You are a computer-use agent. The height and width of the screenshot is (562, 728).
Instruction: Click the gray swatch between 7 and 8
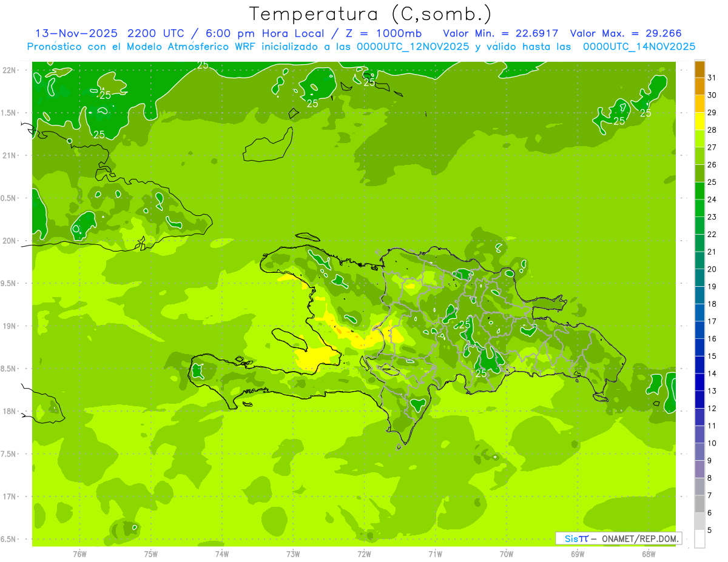[x=699, y=486]
